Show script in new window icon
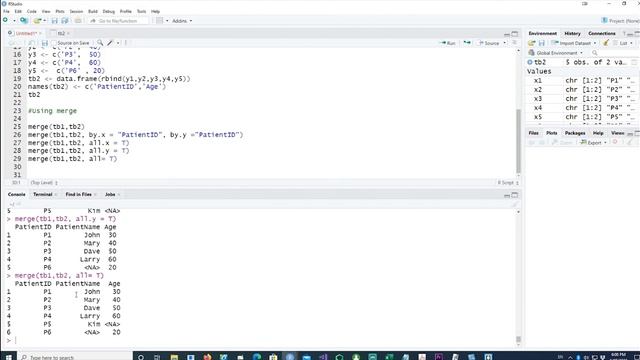640x360 pixels. 31,43
